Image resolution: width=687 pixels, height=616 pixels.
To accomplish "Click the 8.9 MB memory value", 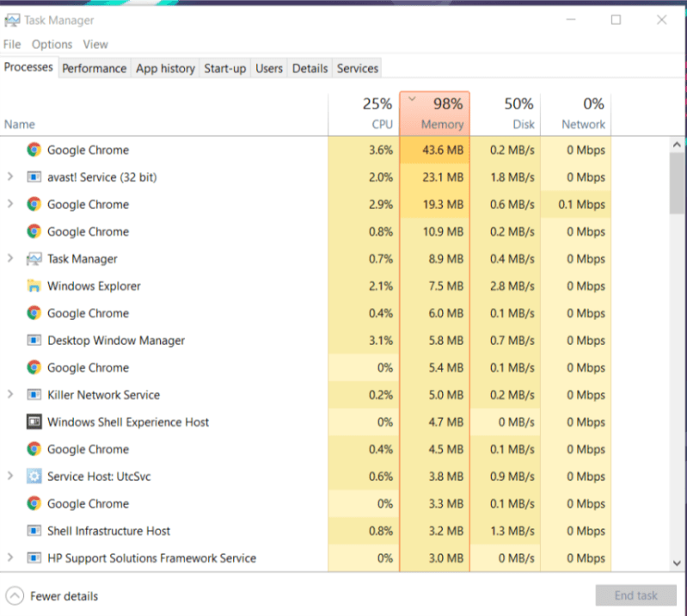I will click(x=446, y=259).
